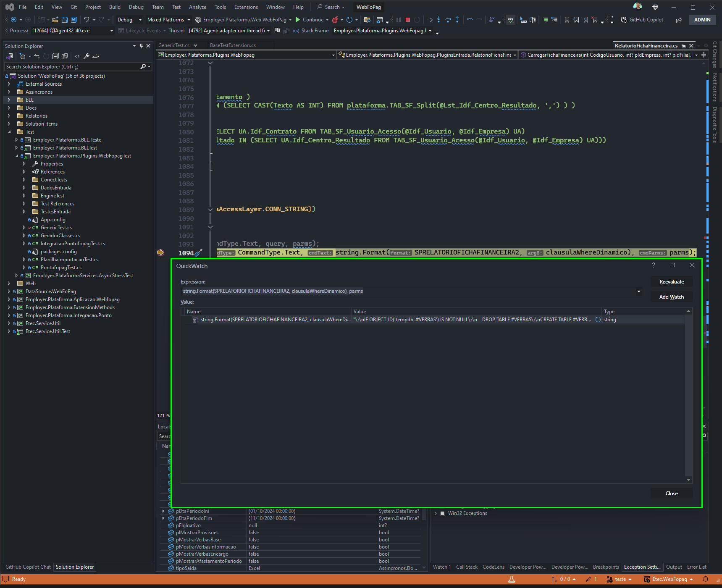The height and width of the screenshot is (588, 722).
Task: Open the QuickWatch expression history dropdown
Action: pyautogui.click(x=639, y=291)
